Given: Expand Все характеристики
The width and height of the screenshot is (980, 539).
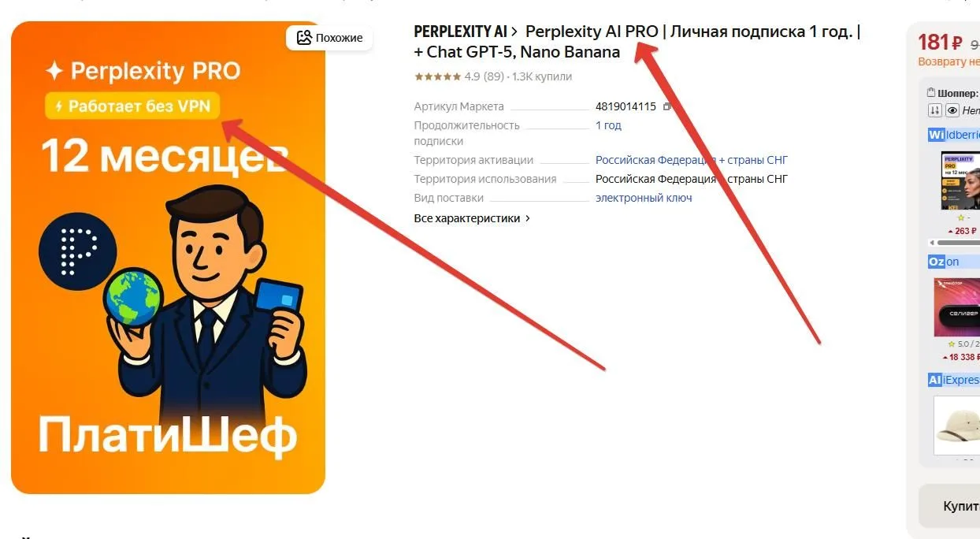Looking at the screenshot, I should click(472, 218).
